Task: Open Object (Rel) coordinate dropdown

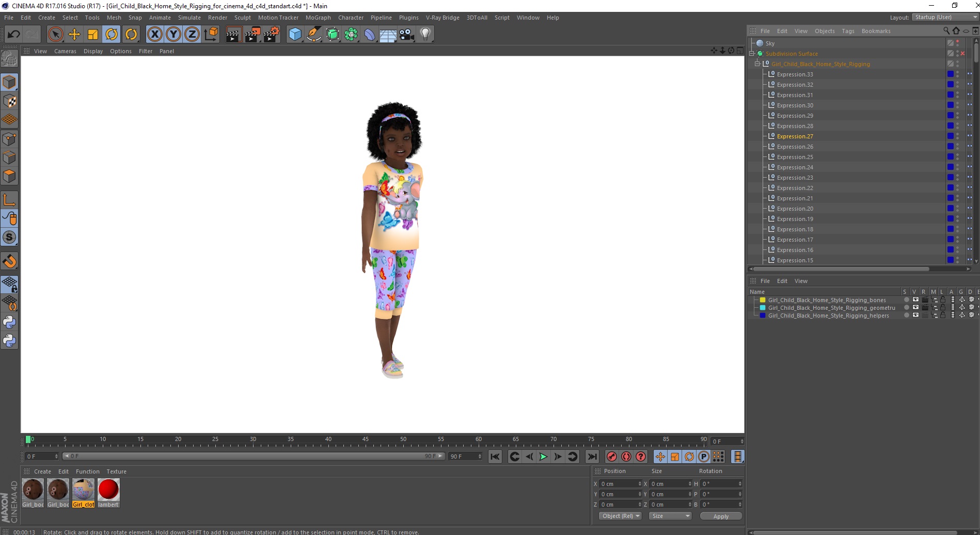Action: (620, 516)
